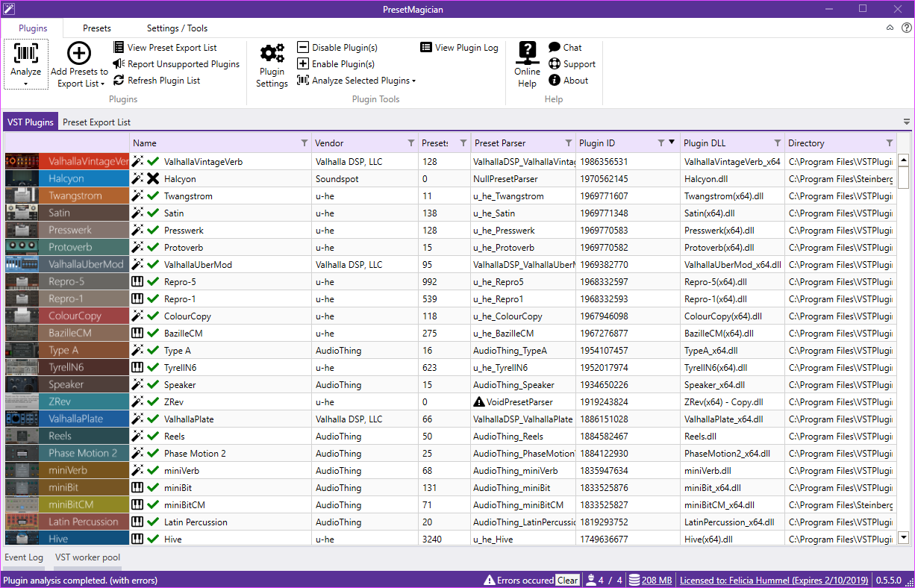Image resolution: width=915 pixels, height=588 pixels.
Task: Click the warning icon beside VoidPresetParser
Action: pos(479,402)
